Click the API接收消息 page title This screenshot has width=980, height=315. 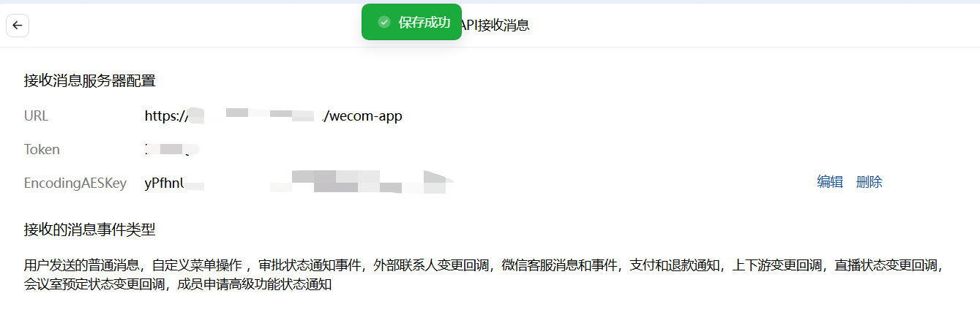(x=493, y=25)
